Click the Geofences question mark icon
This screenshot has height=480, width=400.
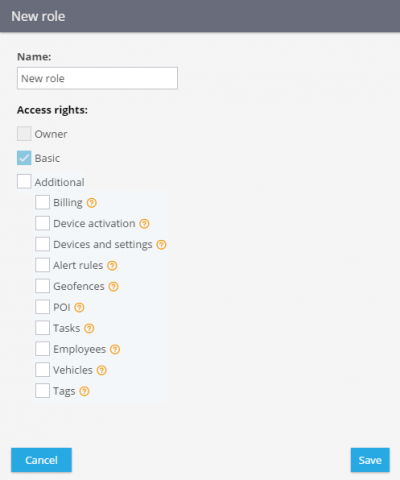114,287
